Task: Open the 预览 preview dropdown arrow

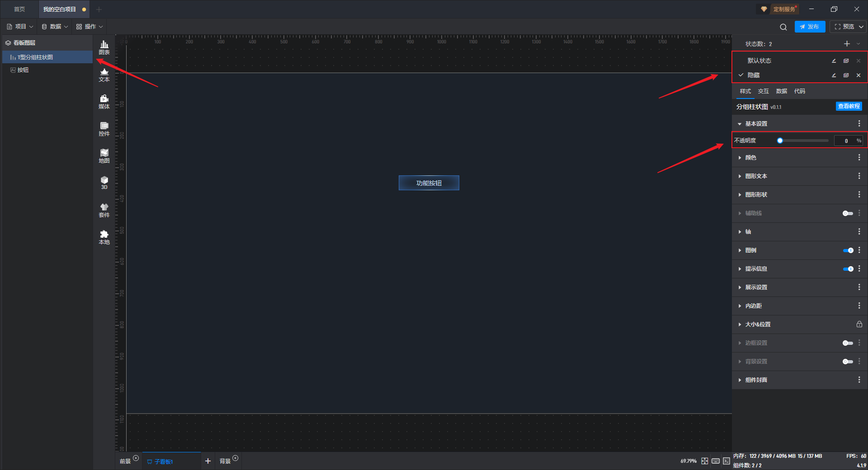Action: [861, 27]
